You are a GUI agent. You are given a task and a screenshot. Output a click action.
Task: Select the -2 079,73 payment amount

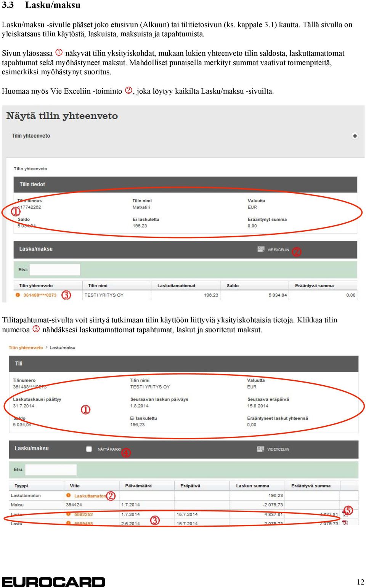[273, 505]
